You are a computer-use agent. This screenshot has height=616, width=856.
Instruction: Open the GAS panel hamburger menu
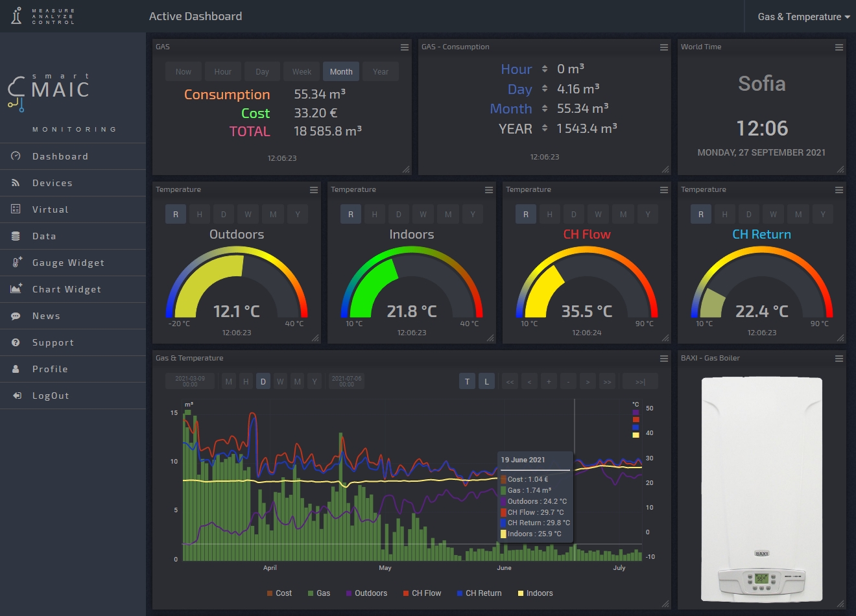(x=404, y=47)
